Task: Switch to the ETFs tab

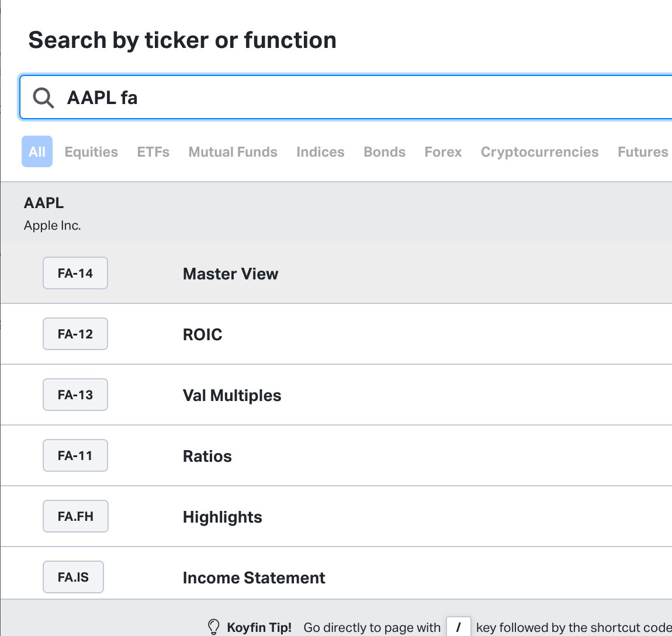Action: (x=153, y=152)
